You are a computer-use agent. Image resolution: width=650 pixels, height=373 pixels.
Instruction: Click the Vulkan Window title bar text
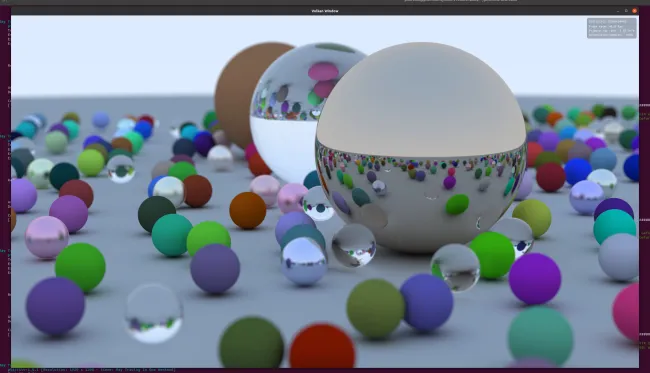(325, 11)
